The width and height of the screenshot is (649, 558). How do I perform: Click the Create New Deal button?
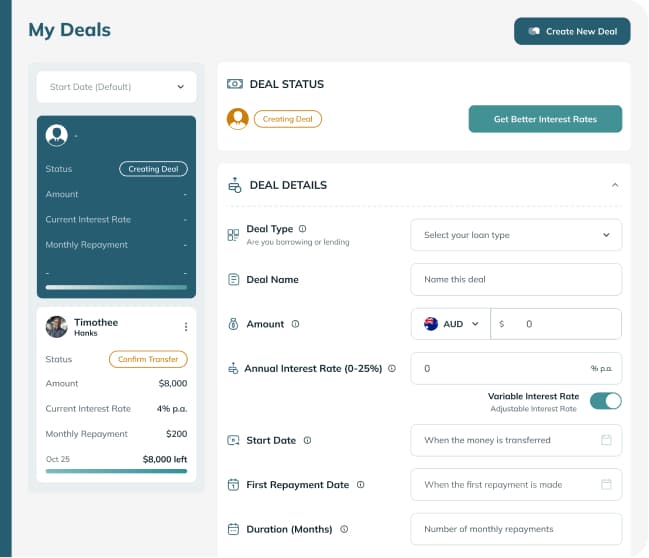coord(572,31)
